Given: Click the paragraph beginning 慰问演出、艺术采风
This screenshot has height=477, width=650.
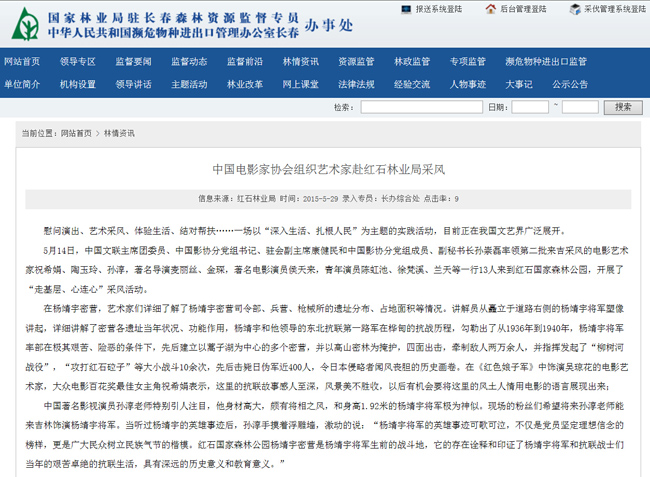Looking at the screenshot, I should tap(304, 231).
